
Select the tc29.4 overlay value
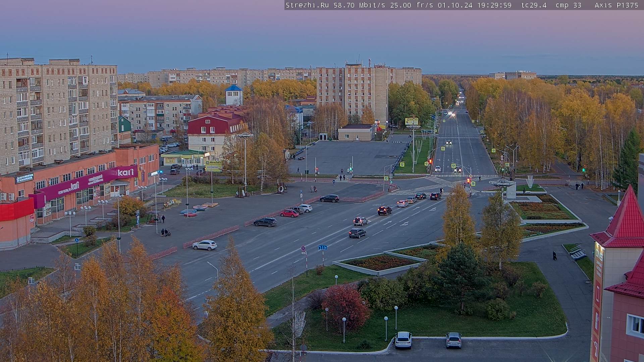pyautogui.click(x=534, y=5)
